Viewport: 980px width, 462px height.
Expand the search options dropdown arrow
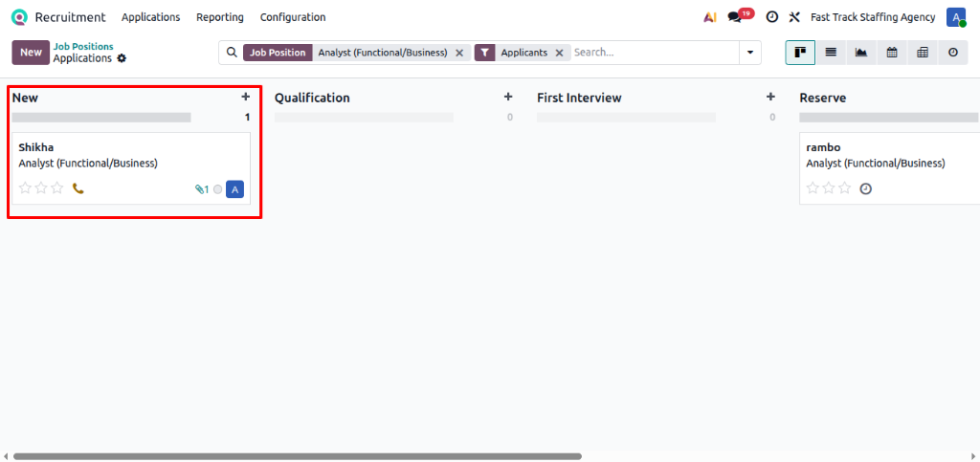pyautogui.click(x=749, y=53)
